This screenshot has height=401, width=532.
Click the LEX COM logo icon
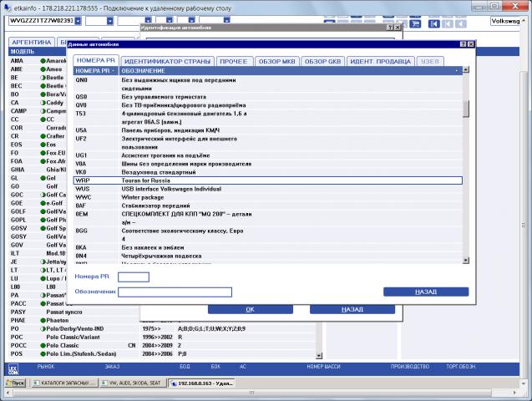13,369
